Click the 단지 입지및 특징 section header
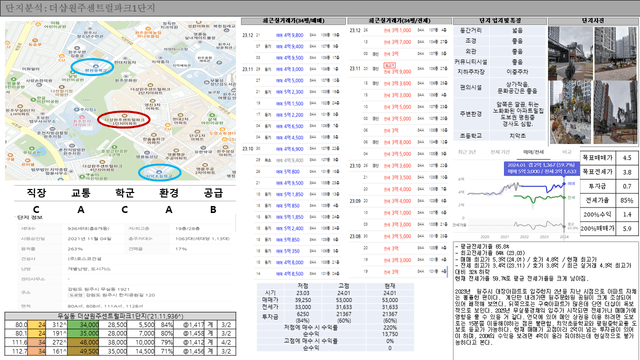Image resolution: width=640 pixels, height=360 pixels. (x=500, y=20)
